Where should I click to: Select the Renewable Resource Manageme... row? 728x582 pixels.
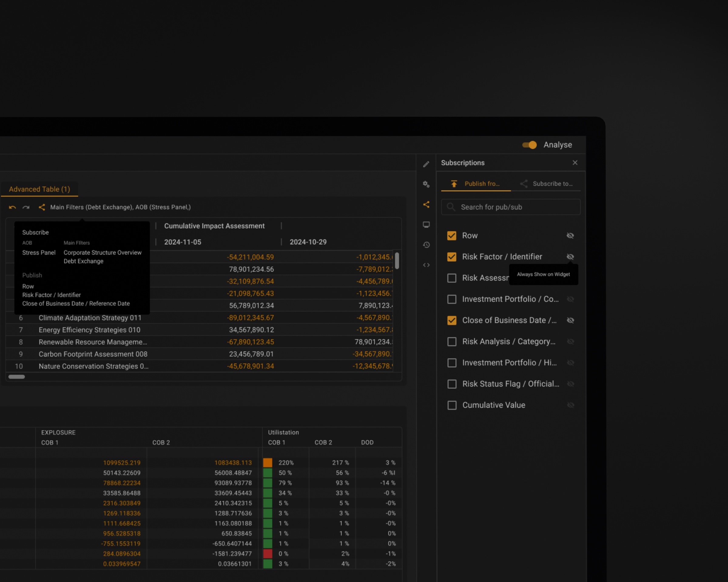[199, 342]
